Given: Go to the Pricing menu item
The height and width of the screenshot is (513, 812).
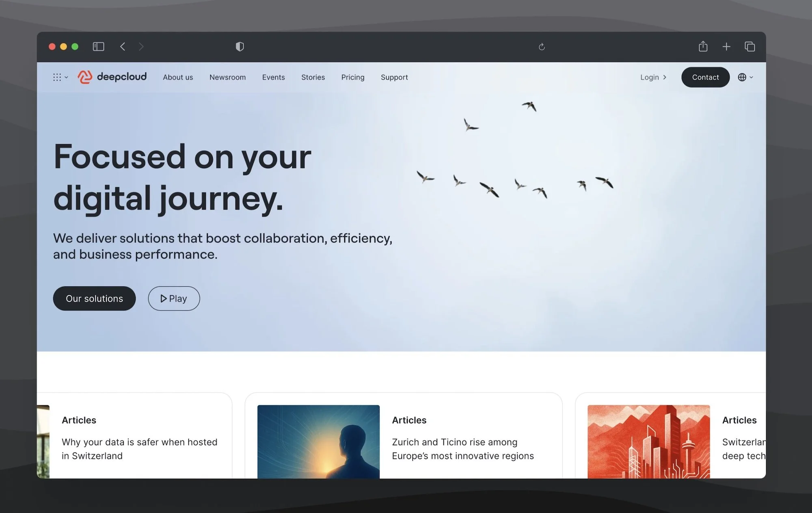Looking at the screenshot, I should click(x=352, y=77).
